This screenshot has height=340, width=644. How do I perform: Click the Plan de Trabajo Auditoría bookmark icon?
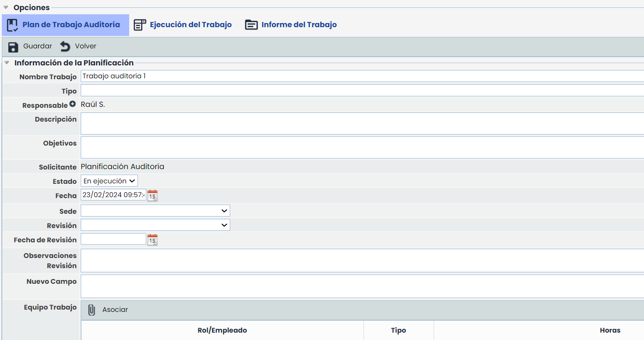pos(12,25)
